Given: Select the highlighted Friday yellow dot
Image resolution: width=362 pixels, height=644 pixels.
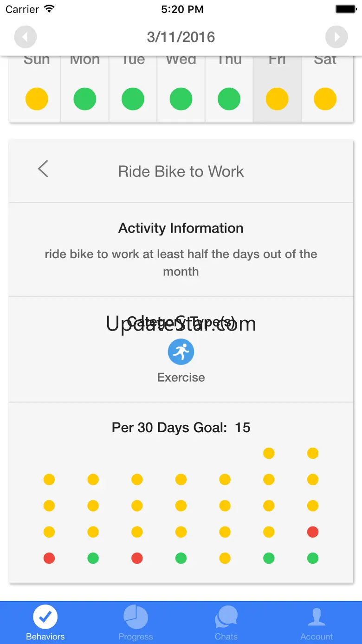Looking at the screenshot, I should 277,99.
